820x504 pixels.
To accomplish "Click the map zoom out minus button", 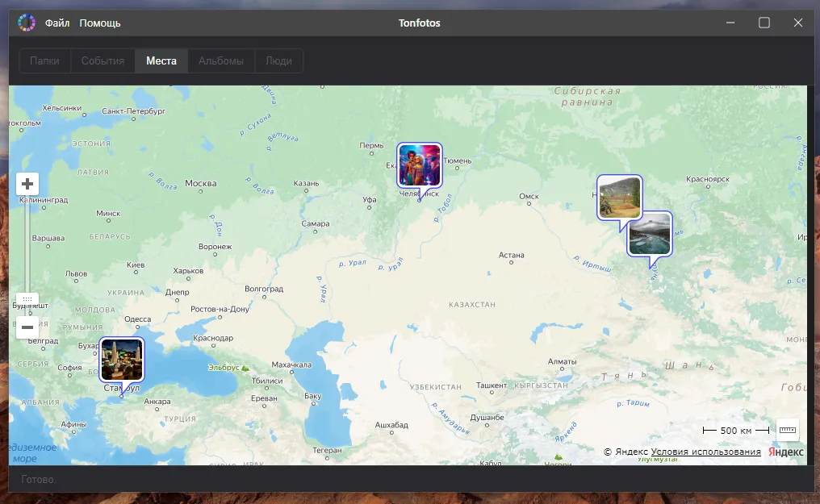I will (x=27, y=327).
